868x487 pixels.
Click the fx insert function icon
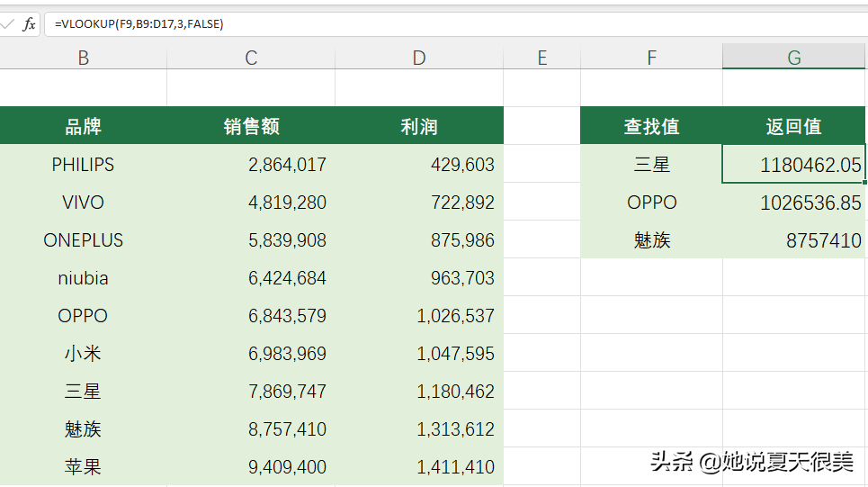(x=29, y=23)
